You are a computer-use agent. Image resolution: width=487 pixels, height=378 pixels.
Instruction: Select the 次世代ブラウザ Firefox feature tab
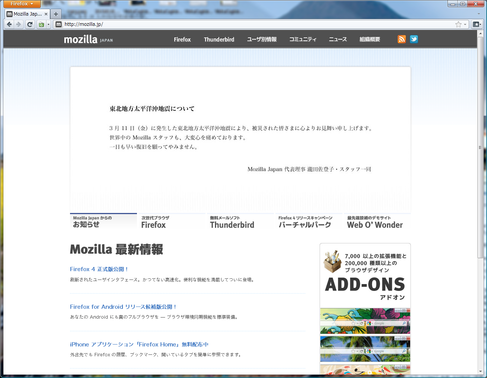point(172,222)
